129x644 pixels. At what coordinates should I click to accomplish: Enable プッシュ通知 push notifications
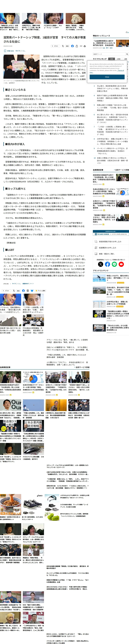click(40, 291)
